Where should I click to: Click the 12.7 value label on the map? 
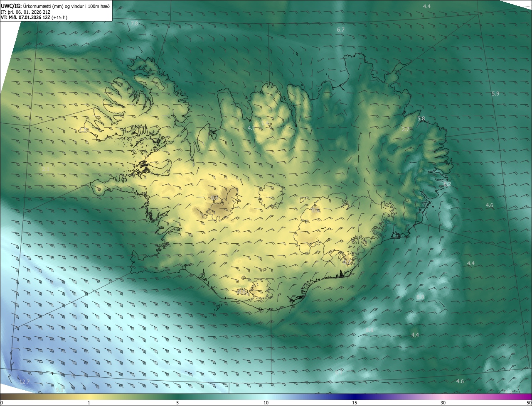[25, 382]
